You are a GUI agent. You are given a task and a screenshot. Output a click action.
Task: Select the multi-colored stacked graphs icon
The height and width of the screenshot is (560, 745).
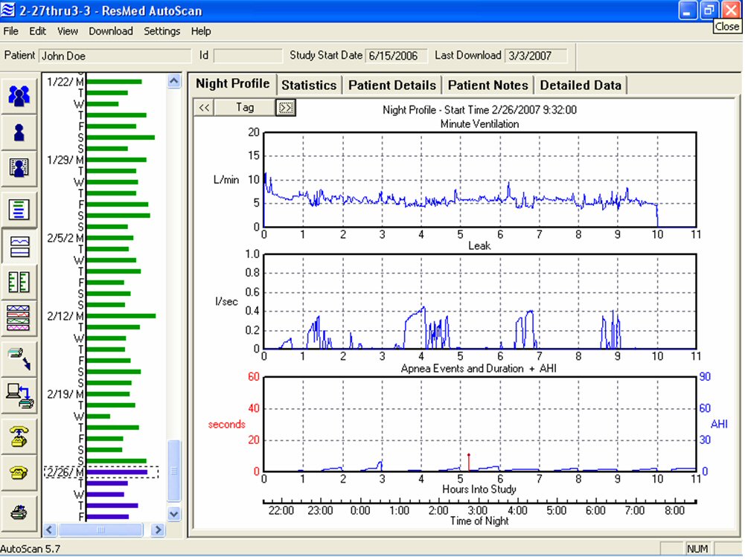19,318
